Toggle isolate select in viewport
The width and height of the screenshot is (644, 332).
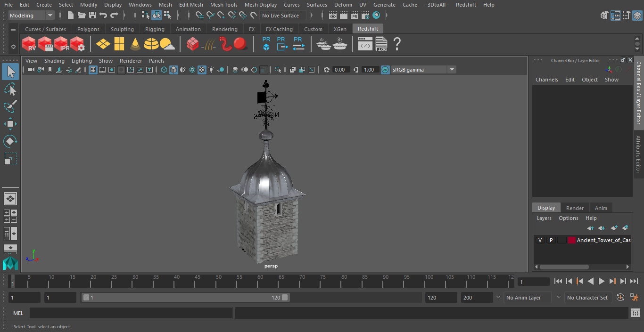click(278, 70)
